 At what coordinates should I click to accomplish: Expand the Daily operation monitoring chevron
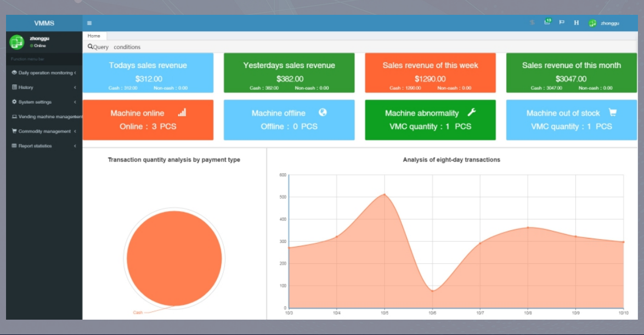point(75,73)
